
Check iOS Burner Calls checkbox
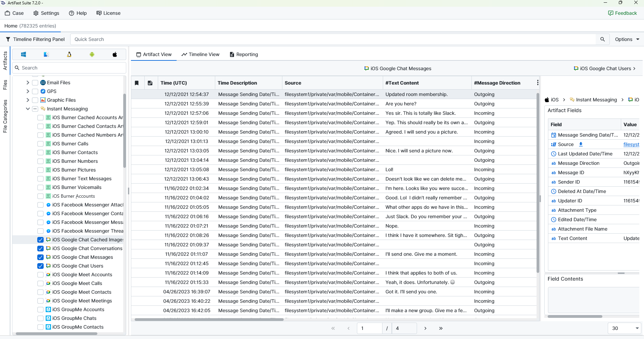point(40,144)
